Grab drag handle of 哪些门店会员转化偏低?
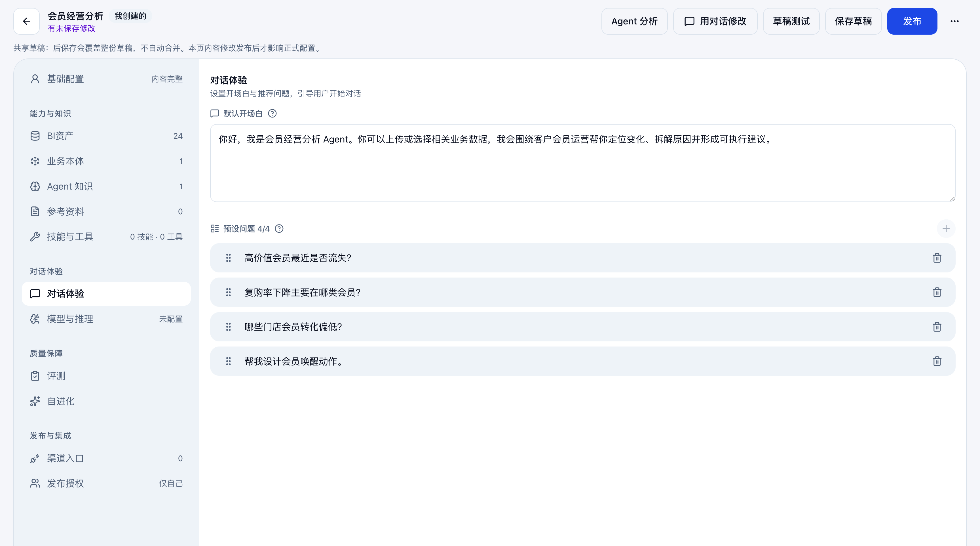 click(x=228, y=327)
